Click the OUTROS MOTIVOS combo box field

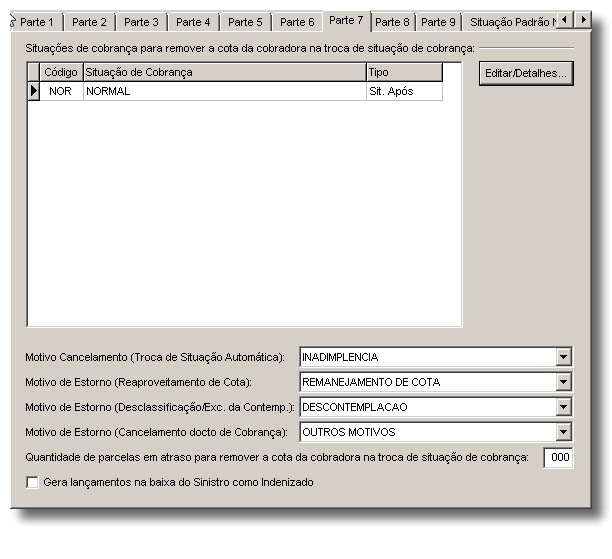tap(436, 432)
